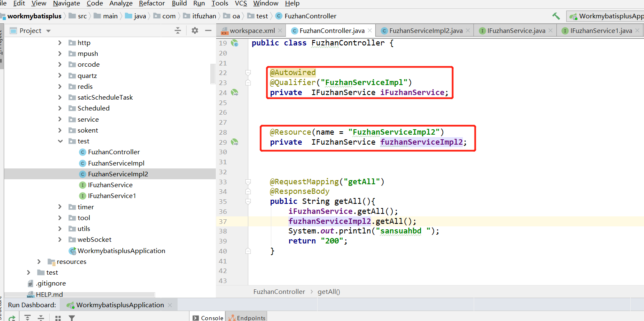Click @ResponseBody annotation on line 34
The image size is (644, 321).
tap(300, 191)
